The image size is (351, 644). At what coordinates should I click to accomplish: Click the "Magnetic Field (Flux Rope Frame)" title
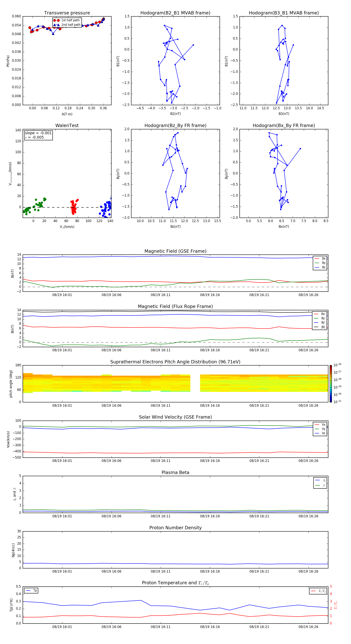[175, 307]
